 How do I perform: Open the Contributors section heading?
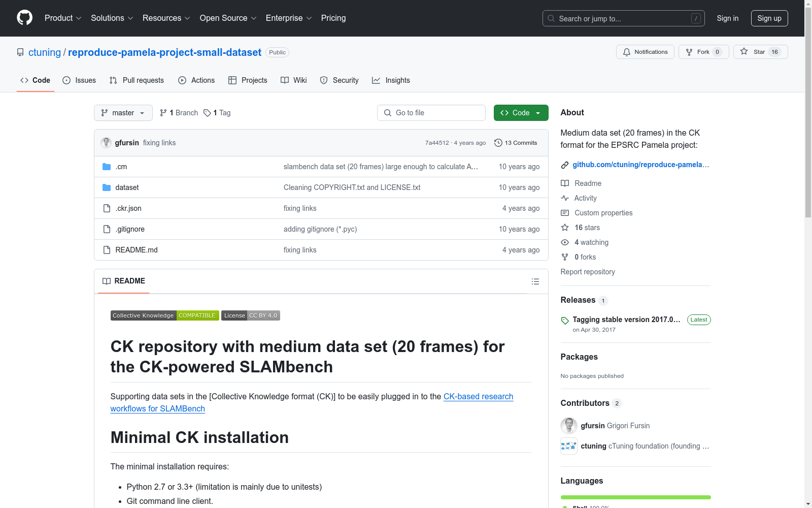[x=585, y=403]
